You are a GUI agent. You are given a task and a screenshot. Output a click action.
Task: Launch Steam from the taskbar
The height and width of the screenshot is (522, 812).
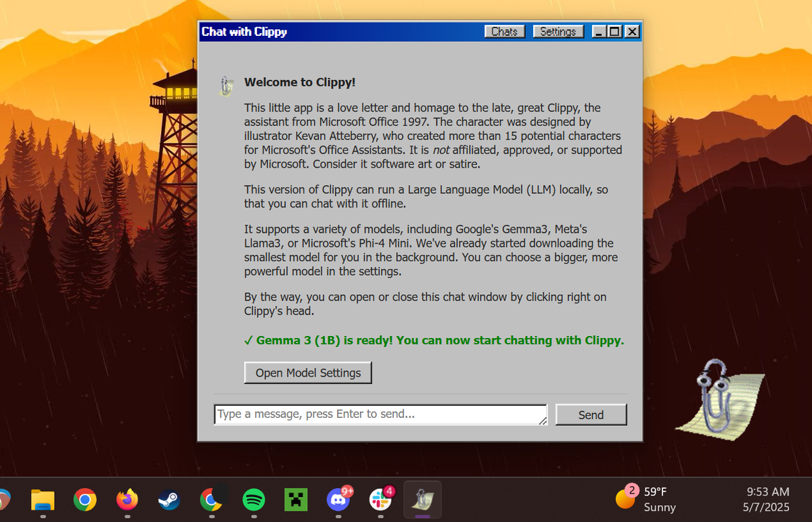pos(168,500)
